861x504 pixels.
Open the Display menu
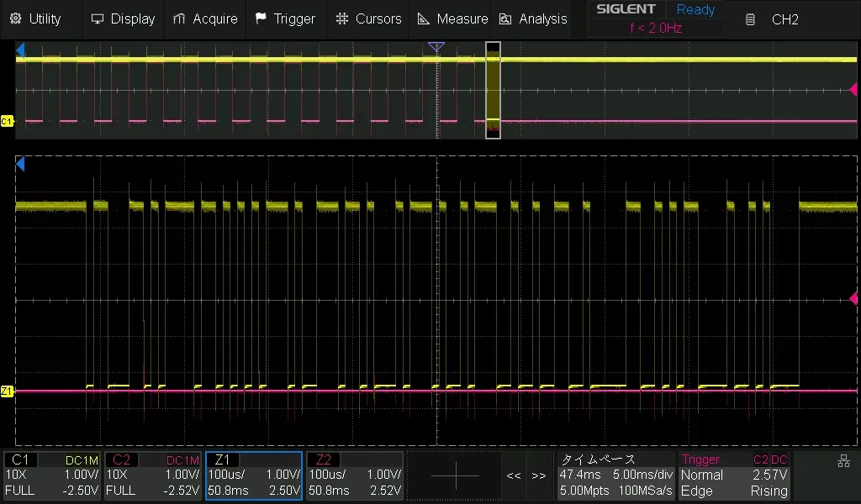click(123, 18)
